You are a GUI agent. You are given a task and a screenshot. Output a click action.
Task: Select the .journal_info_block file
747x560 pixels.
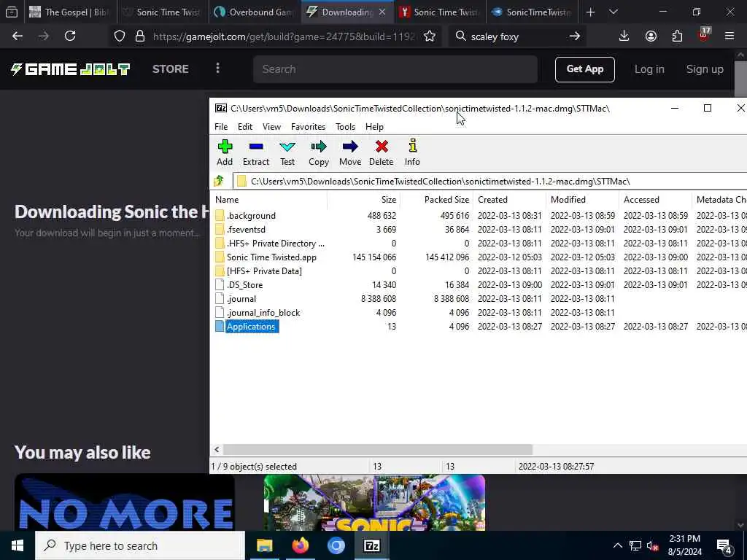[x=263, y=312]
